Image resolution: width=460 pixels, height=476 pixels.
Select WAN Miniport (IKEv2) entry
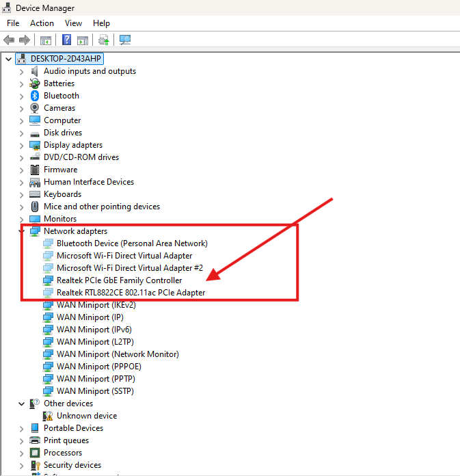(96, 305)
